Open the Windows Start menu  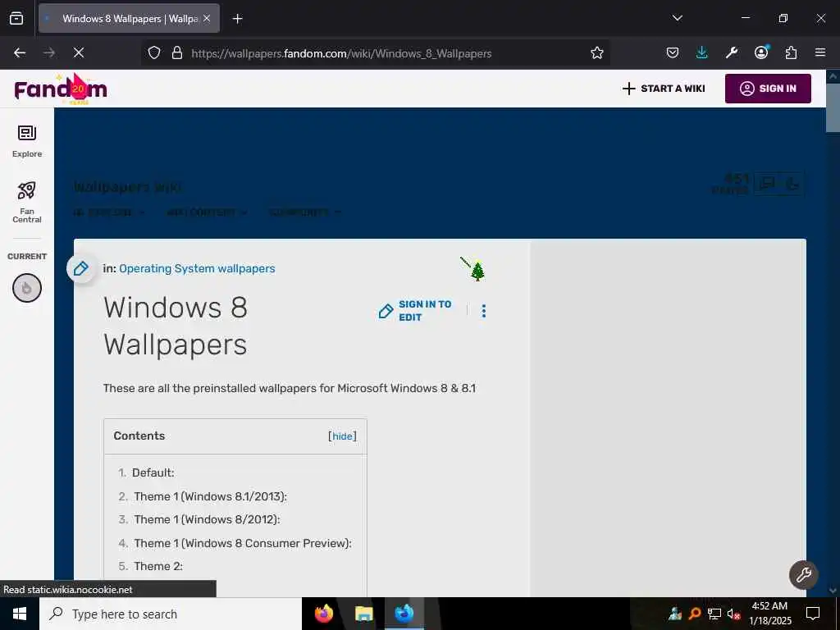pos(20,614)
